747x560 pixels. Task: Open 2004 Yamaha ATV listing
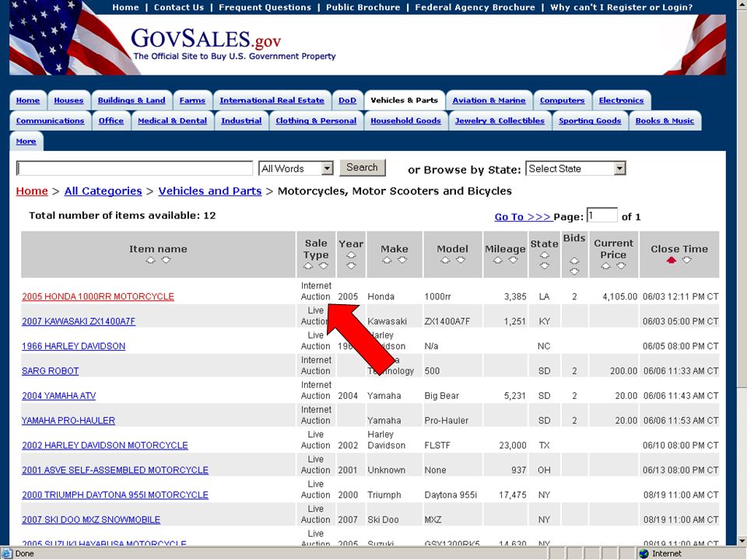pos(58,396)
